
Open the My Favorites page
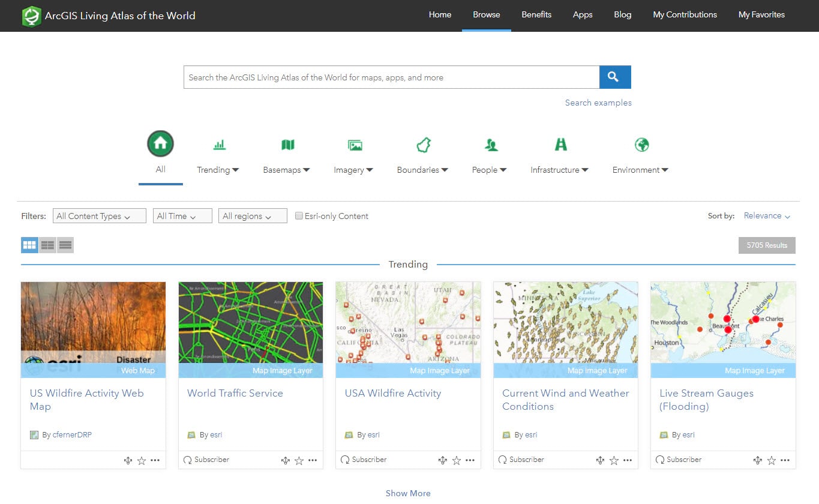(761, 14)
